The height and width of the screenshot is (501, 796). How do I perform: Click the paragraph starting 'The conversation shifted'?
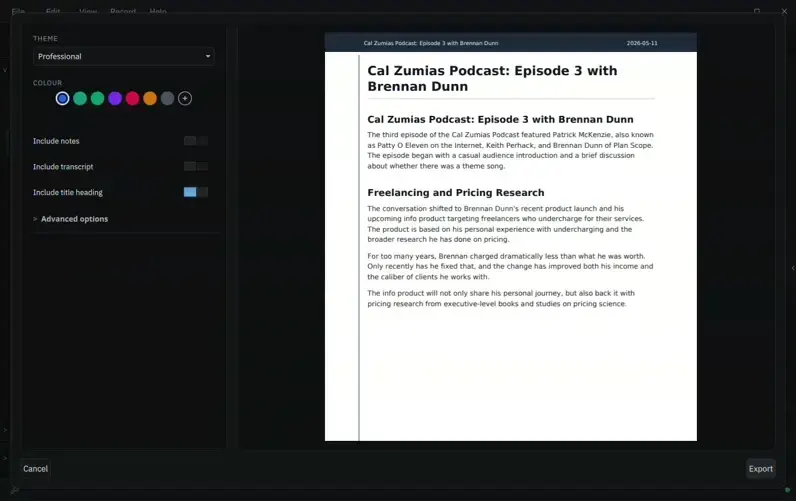click(x=506, y=224)
